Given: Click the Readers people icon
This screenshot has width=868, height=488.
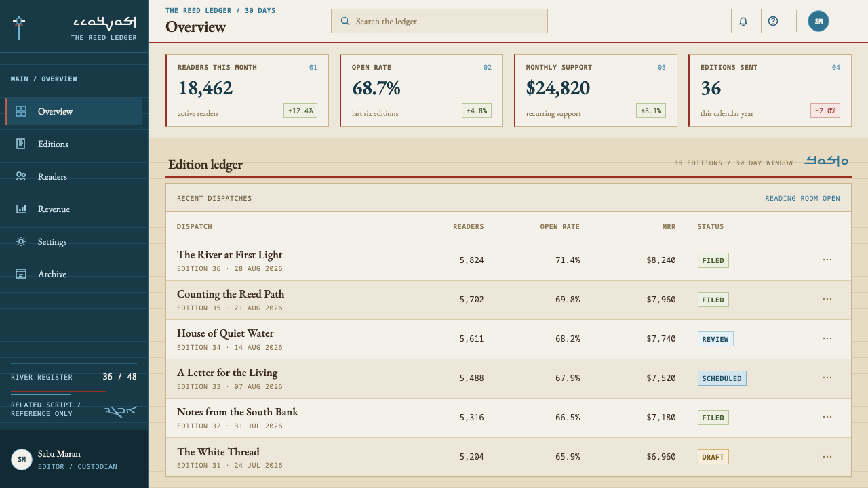Looking at the screenshot, I should pos(21,176).
